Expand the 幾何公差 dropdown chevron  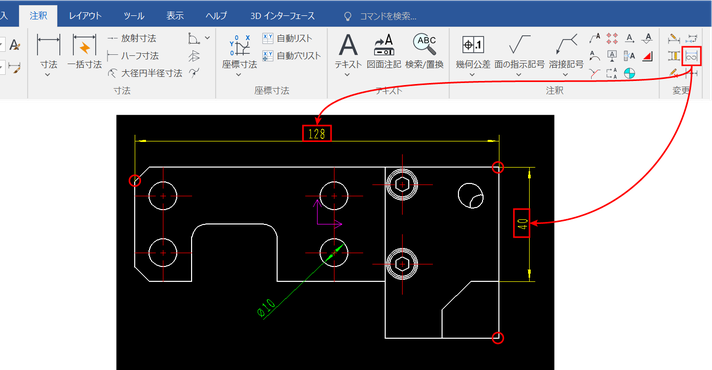coord(472,74)
